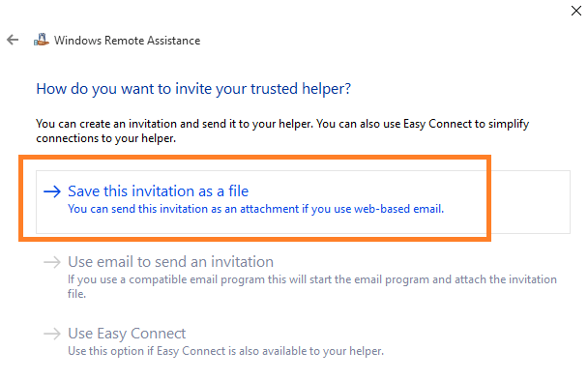Click the 'How do you want to invite' heading
The width and height of the screenshot is (588, 380).
(193, 89)
